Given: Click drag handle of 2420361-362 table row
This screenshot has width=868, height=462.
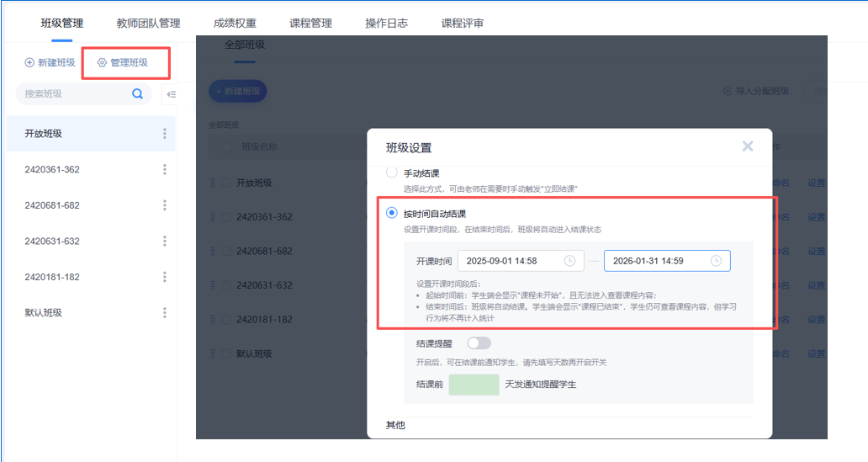Looking at the screenshot, I should coord(213,217).
